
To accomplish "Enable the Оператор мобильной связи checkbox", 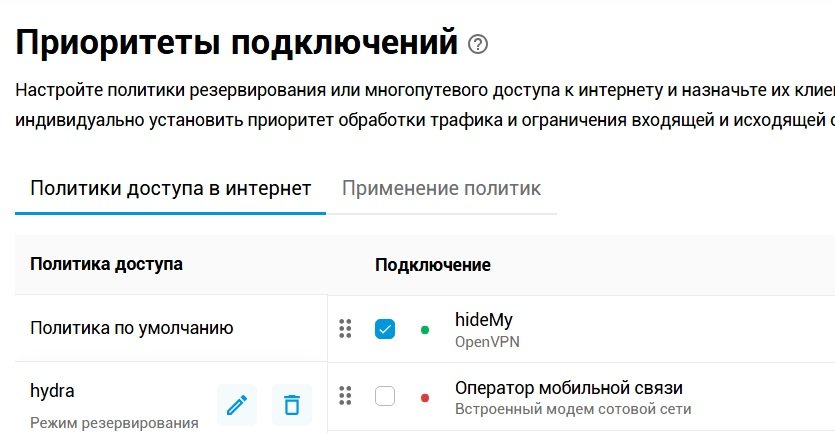I will (385, 396).
